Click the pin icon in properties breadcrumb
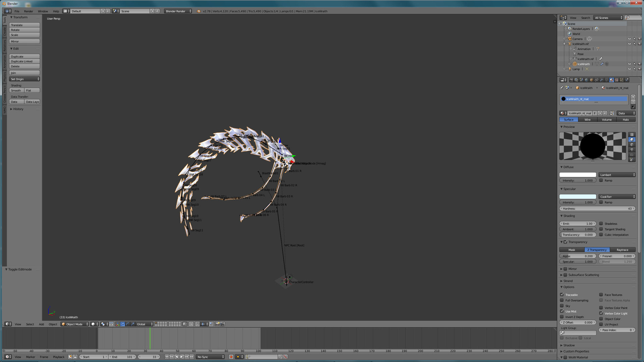 click(561, 88)
